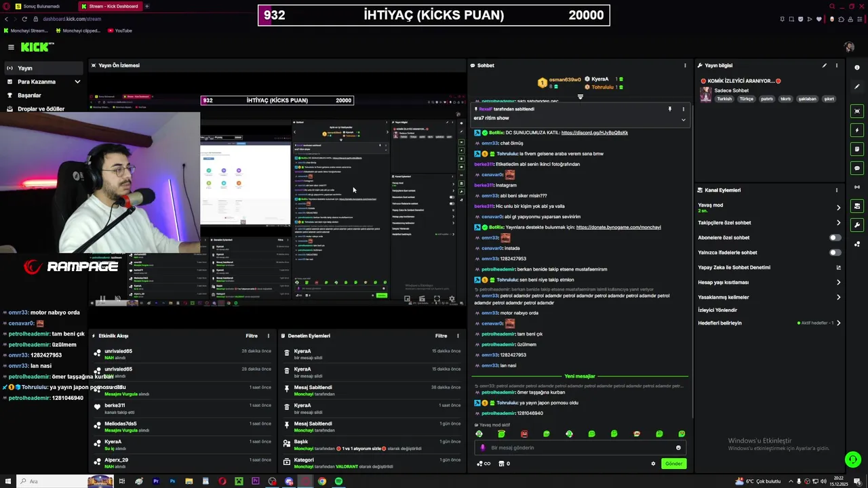Toggle stream preview panel icon in right sidebar
The image size is (868, 488).
857,111
